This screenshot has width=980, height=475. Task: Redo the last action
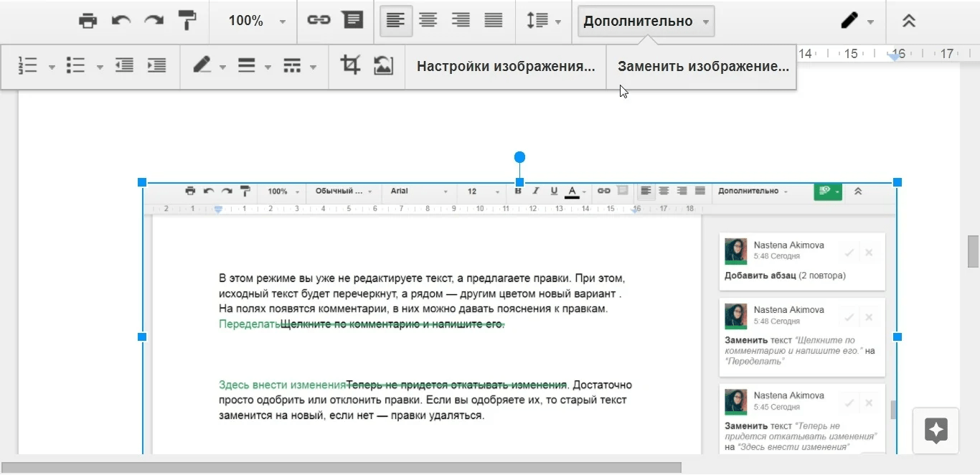[154, 21]
